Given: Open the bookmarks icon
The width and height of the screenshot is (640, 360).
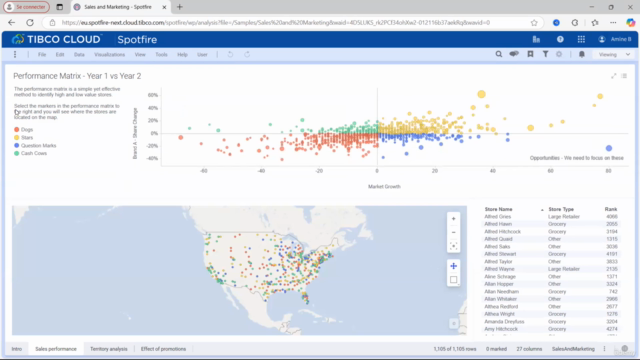Looking at the screenshot, I should tap(530, 54).
